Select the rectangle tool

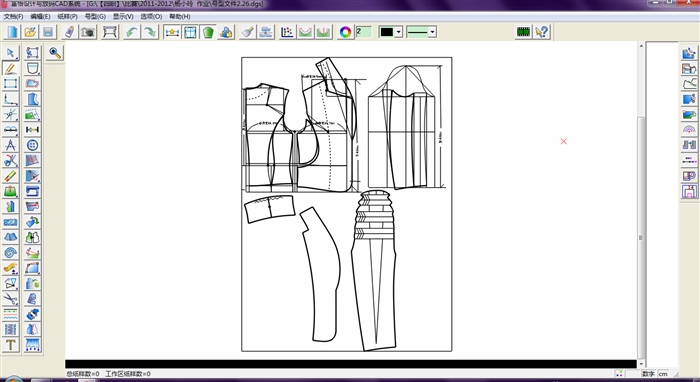[11, 83]
